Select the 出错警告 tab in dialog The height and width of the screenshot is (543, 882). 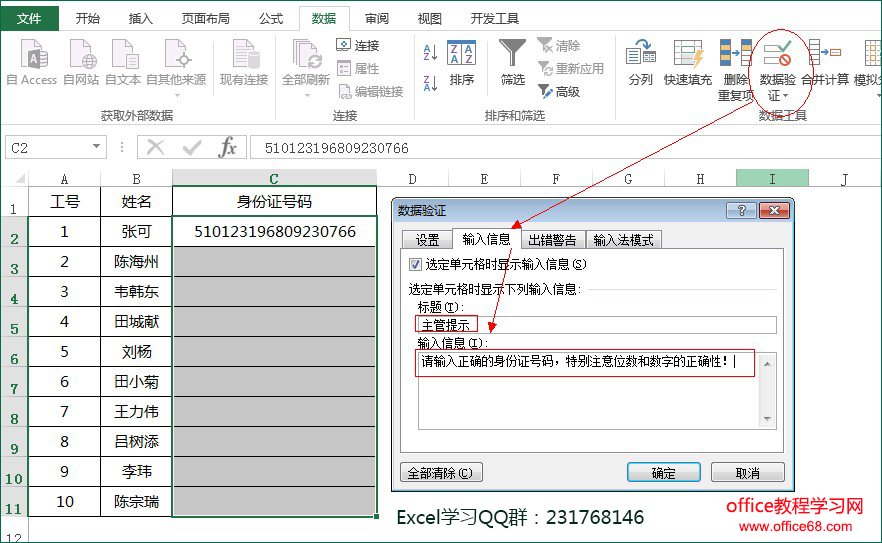click(552, 240)
